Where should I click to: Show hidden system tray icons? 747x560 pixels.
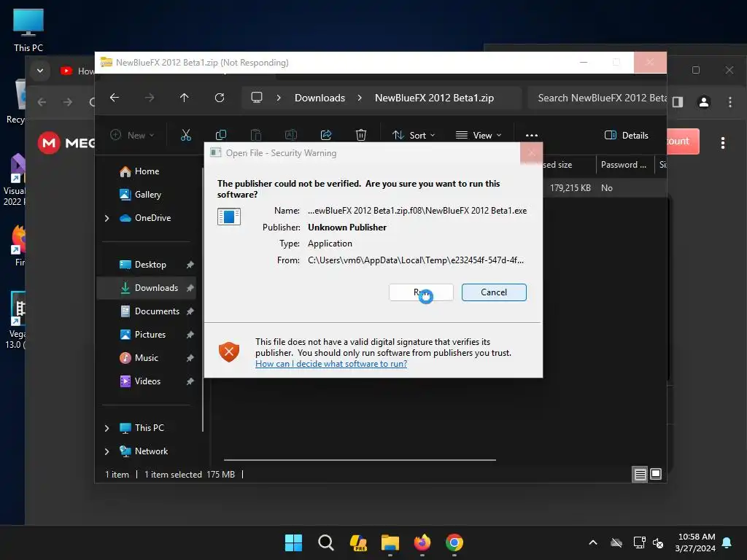pos(593,542)
